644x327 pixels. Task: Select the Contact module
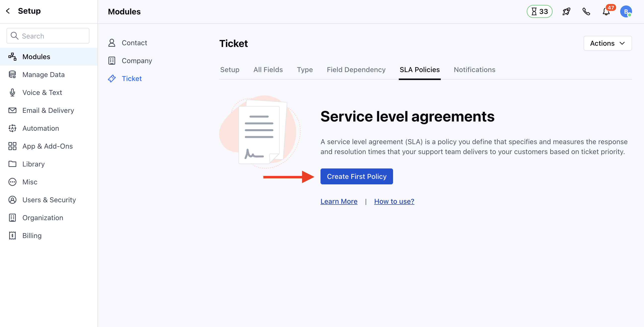134,43
